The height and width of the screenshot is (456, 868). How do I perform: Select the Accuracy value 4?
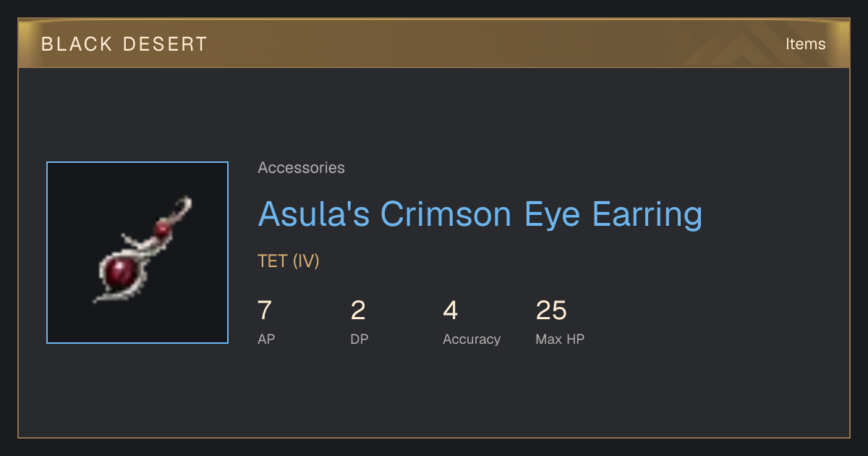pos(451,311)
